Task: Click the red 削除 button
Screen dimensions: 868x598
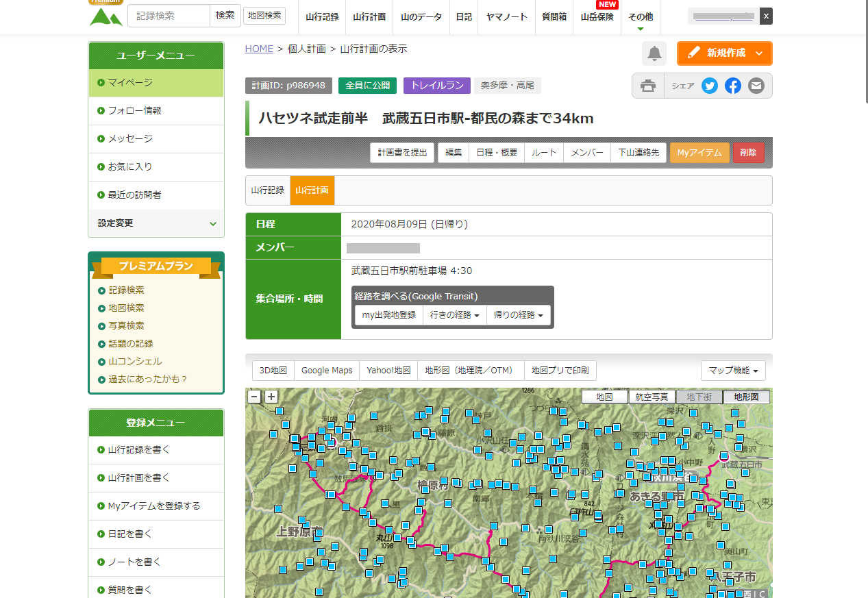Action: point(748,153)
